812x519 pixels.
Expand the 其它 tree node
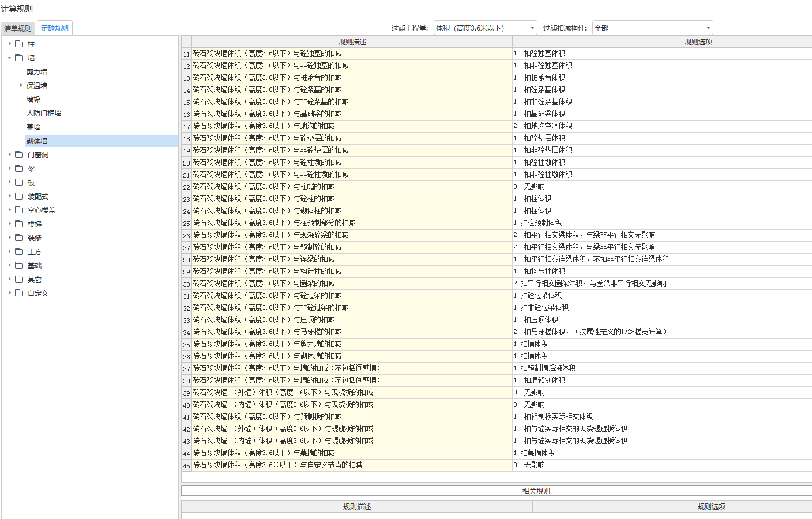pyautogui.click(x=10, y=279)
